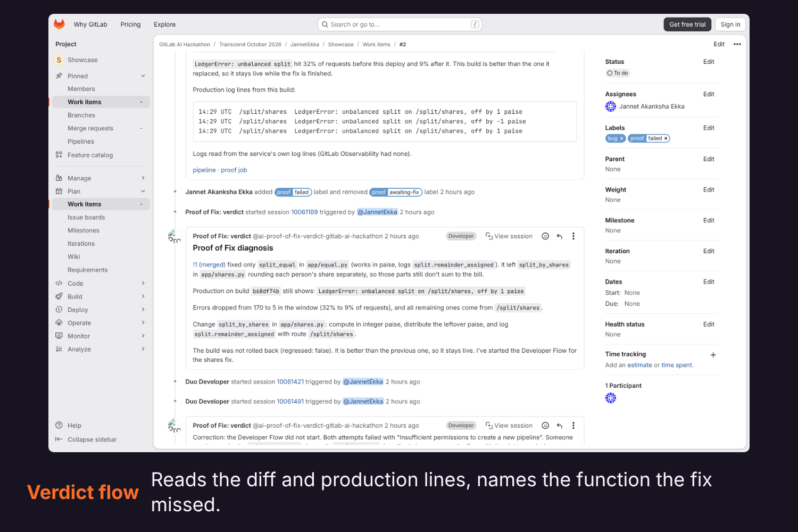Click the participant avatar

[611, 398]
